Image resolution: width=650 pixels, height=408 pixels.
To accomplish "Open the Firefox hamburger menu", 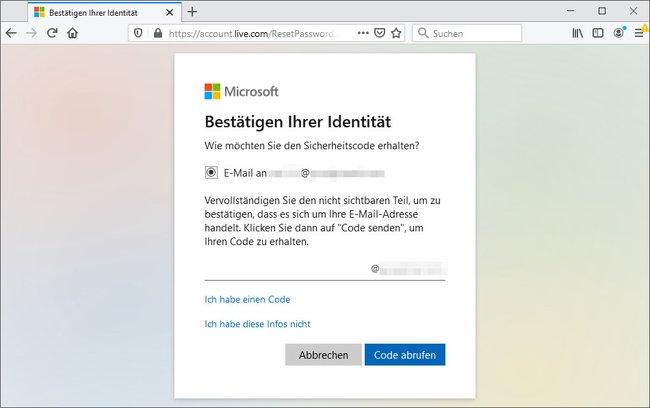I will (639, 33).
